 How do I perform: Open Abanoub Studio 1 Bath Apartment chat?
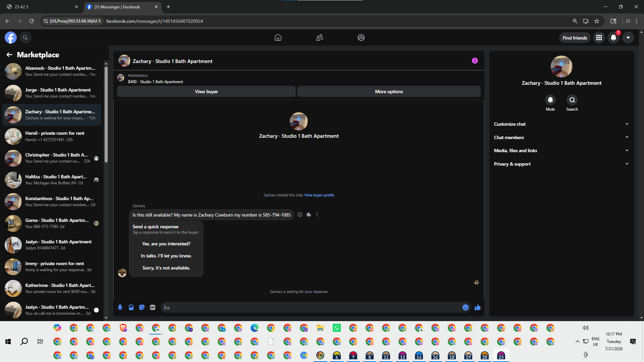(x=52, y=71)
